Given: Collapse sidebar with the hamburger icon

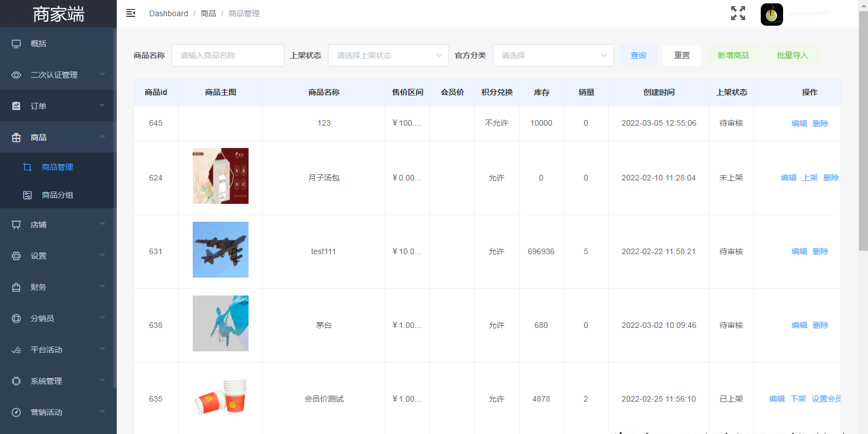Looking at the screenshot, I should tap(131, 13).
